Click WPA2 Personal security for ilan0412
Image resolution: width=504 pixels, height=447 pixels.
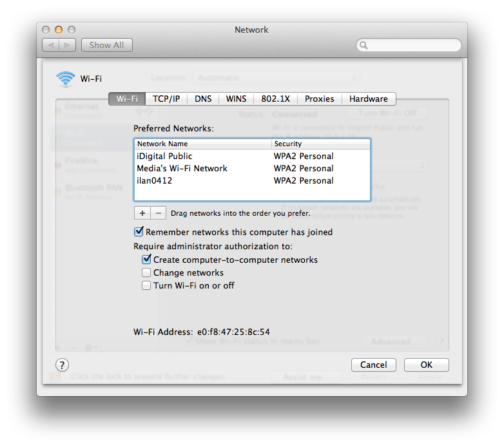coord(304,180)
